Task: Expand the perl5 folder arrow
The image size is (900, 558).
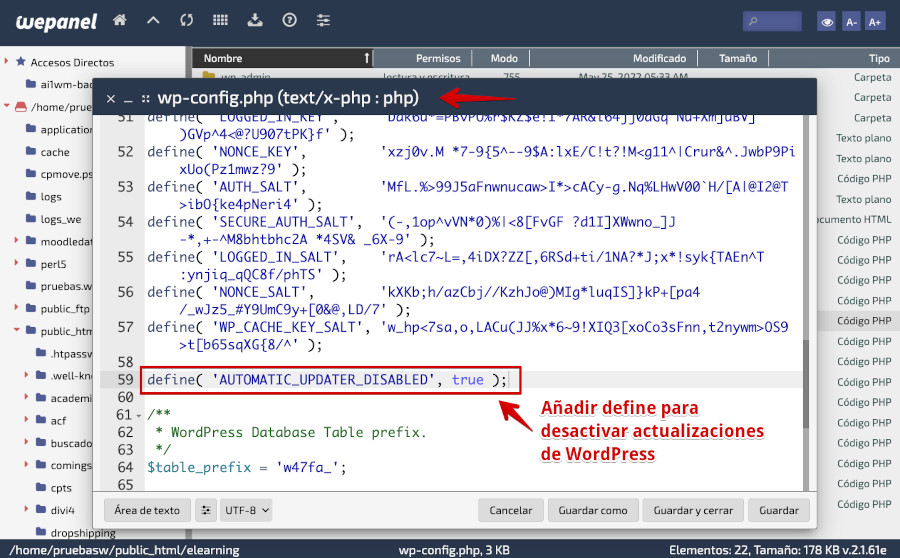Action: pyautogui.click(x=17, y=262)
